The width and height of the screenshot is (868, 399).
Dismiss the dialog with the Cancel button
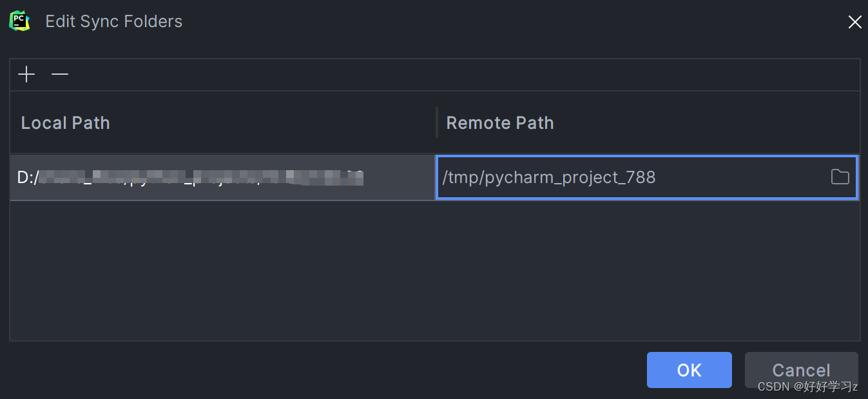pos(801,370)
